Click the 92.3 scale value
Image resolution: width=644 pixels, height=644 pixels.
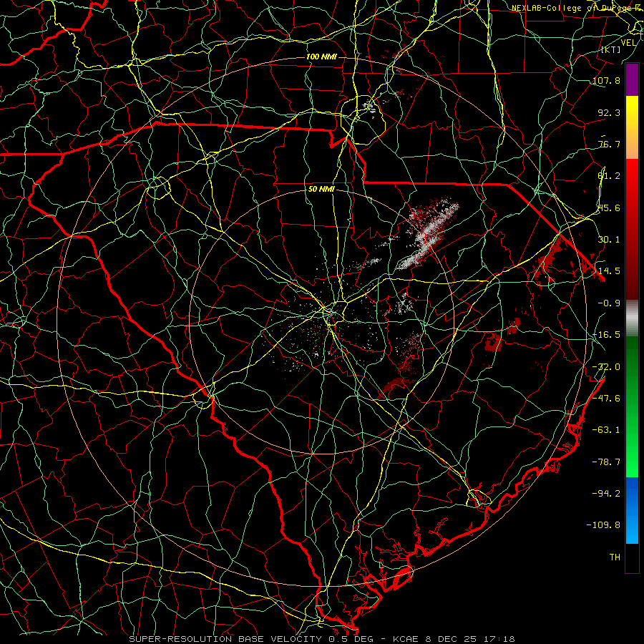coord(609,112)
